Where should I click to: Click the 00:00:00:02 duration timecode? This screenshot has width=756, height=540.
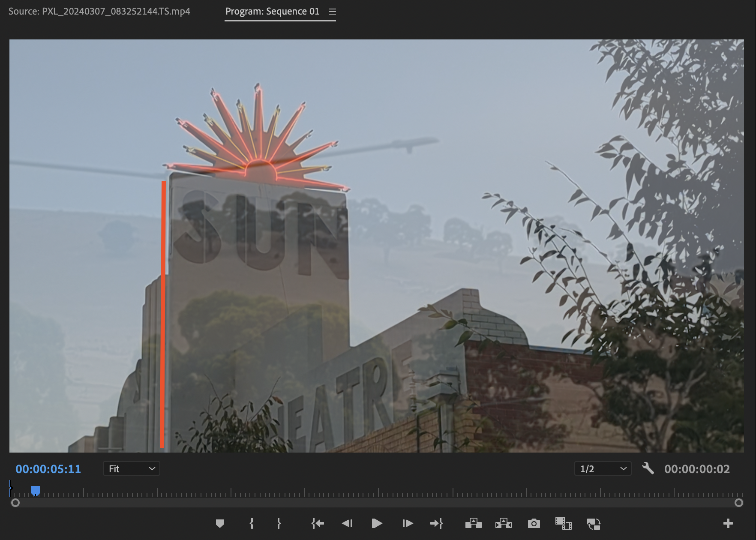[697, 469]
